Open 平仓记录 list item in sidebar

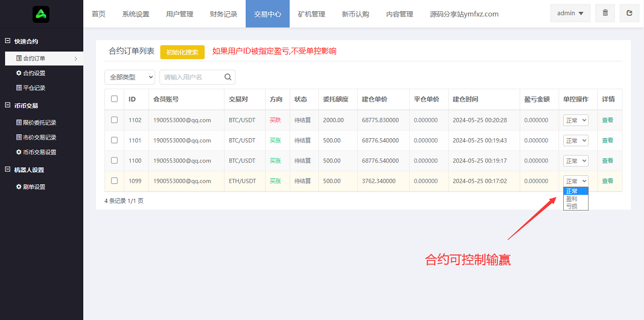31,88
